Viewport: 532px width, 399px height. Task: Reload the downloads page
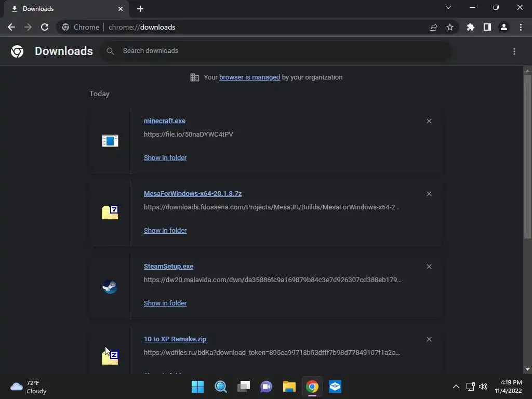coord(45,27)
